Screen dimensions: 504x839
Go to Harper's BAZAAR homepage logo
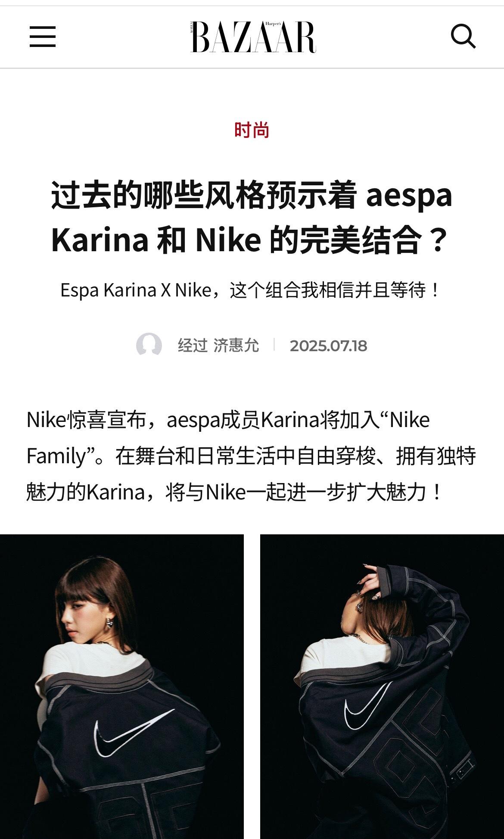coord(253,37)
